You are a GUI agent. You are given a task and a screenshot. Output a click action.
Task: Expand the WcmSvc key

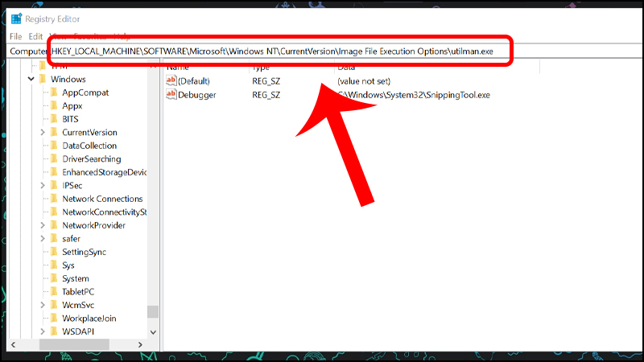[43, 305]
